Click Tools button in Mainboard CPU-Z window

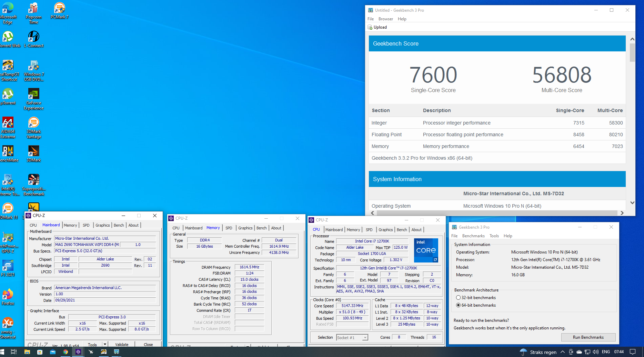click(92, 344)
